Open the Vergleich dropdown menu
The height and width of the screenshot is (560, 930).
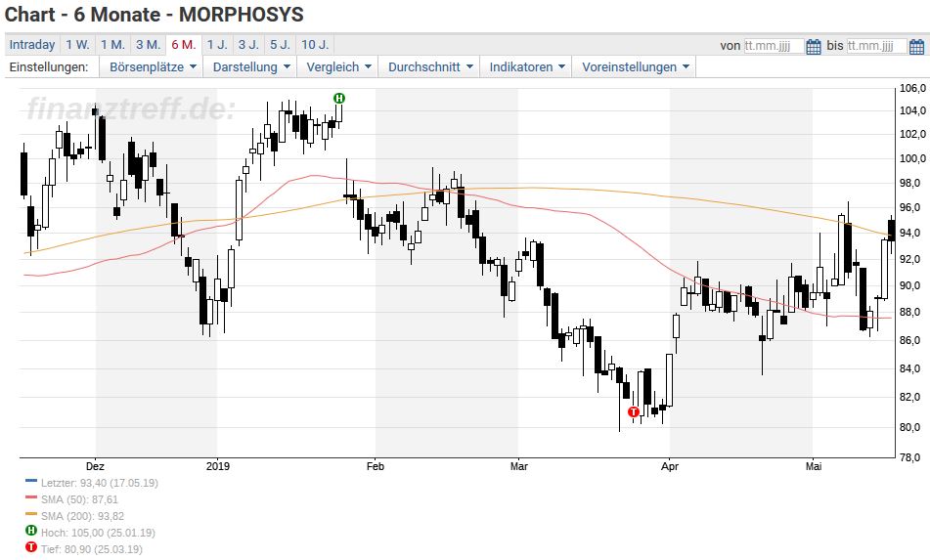tap(337, 67)
